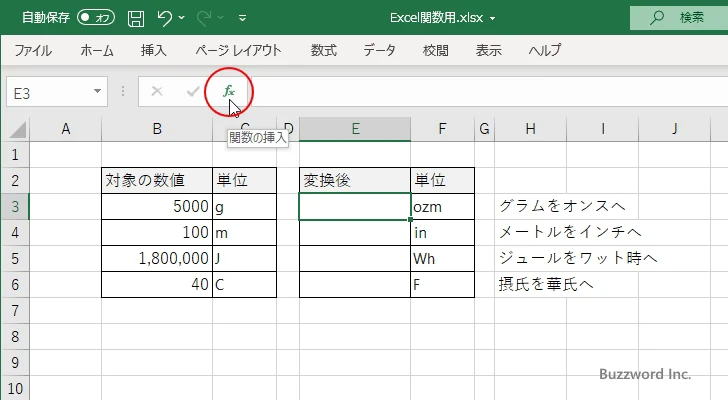Viewport: 728px width, 400px height.
Task: Toggle the AutoSave switch
Action: point(96,18)
